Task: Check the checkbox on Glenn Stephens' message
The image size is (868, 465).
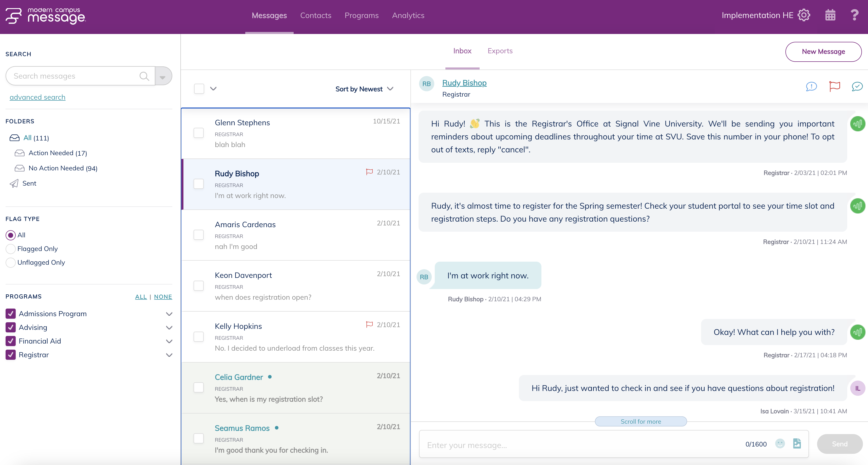Action: click(x=199, y=133)
